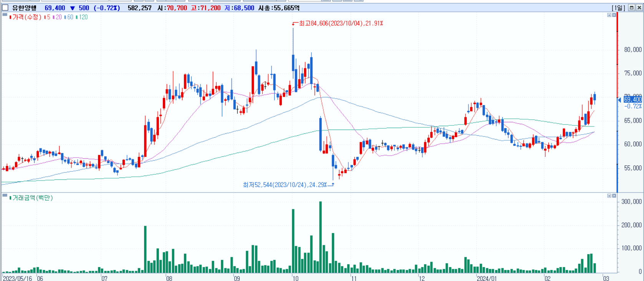644x281 pixels.
Task: Click the 55,000 price axis label
Action: 633,168
